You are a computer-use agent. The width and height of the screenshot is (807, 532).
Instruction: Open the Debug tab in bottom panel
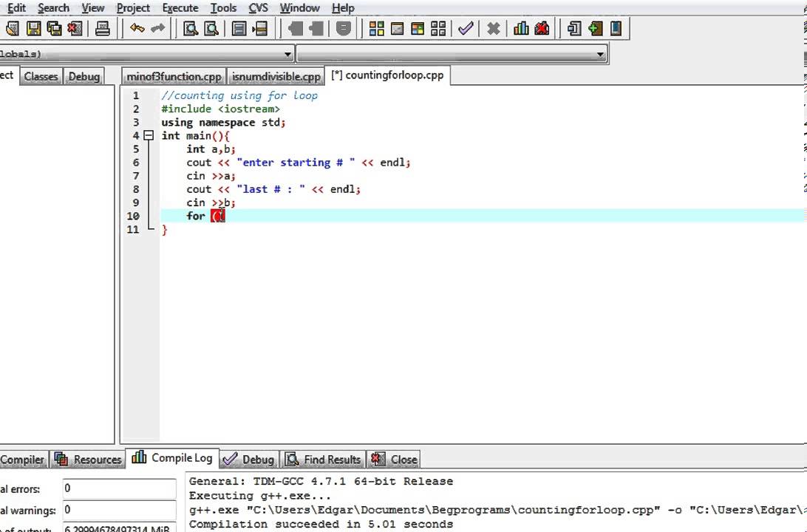coord(248,460)
